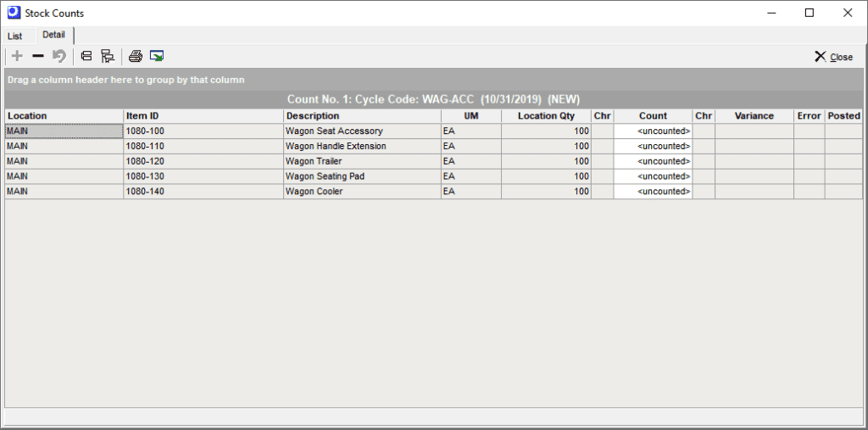Sort by the Location column header
The width and height of the screenshot is (868, 430).
coord(64,116)
